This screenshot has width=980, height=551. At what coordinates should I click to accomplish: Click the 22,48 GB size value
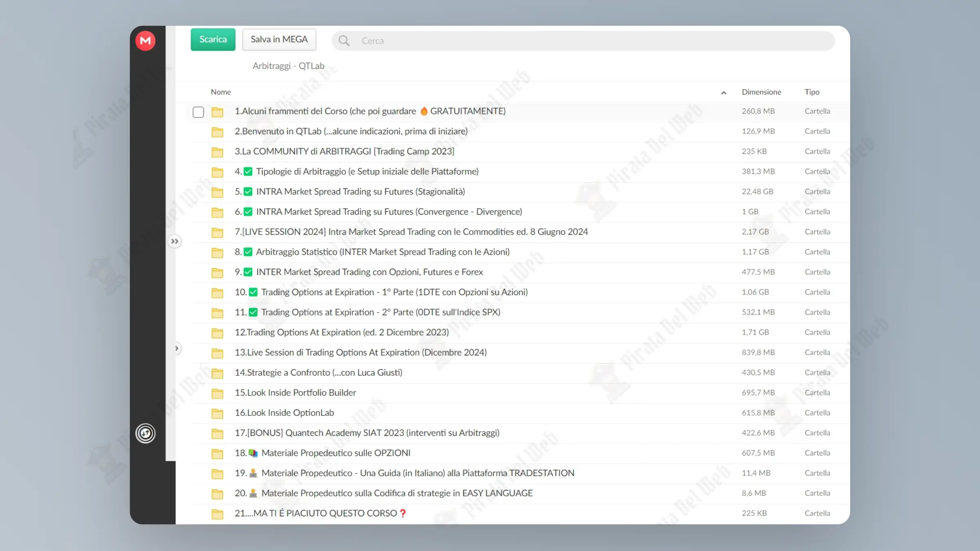point(757,191)
